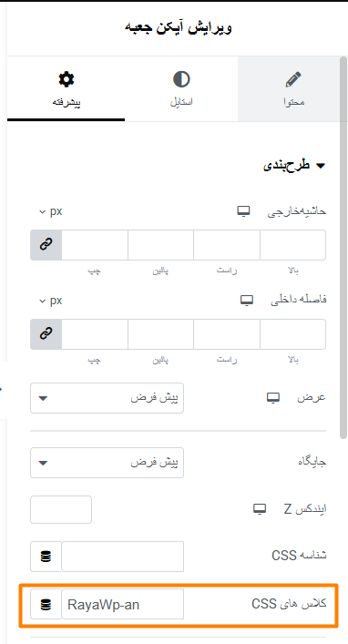Image resolution: width=348 pixels, height=644 pixels.
Task: Click dynamic tags icon for CSS classes
Action: click(46, 604)
